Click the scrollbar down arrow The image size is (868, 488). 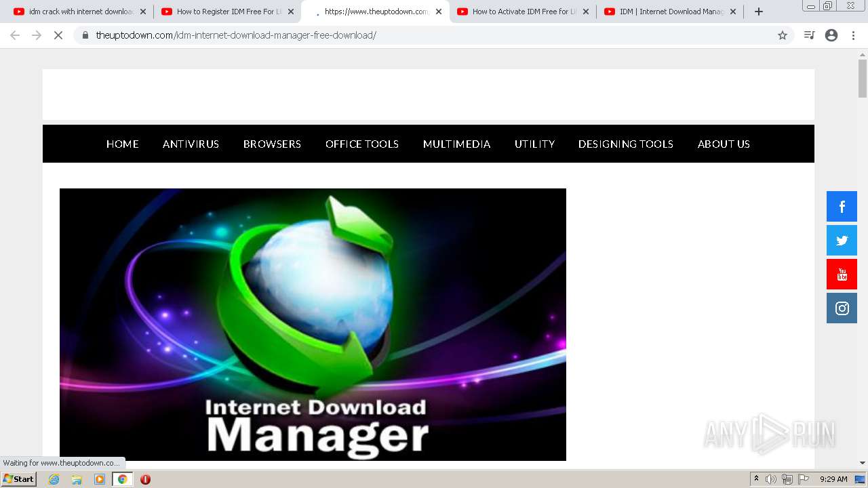click(863, 464)
